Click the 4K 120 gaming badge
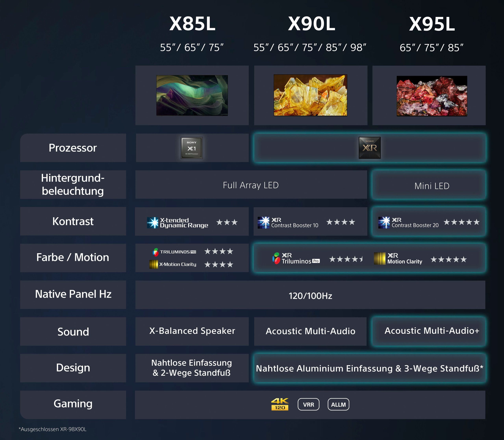 click(280, 404)
